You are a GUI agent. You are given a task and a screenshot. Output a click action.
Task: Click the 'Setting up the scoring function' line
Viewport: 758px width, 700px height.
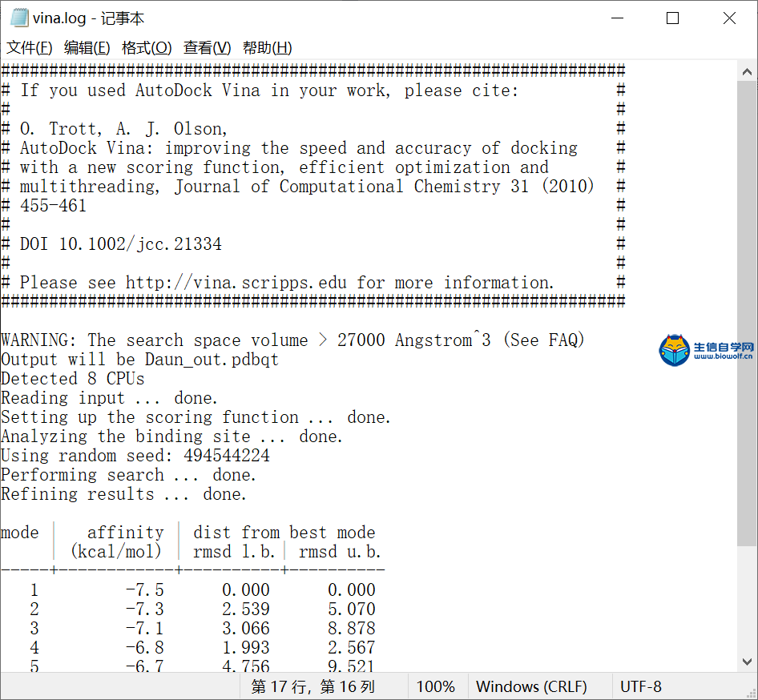click(x=196, y=417)
